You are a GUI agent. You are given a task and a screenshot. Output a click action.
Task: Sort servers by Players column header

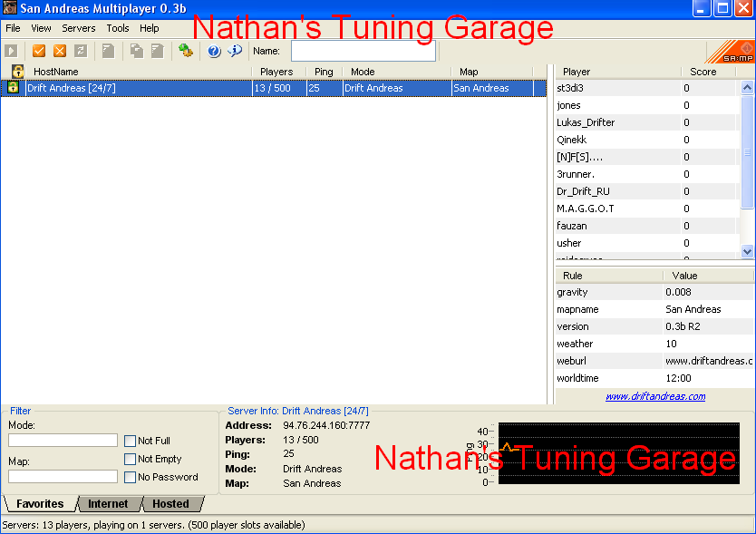(x=278, y=72)
